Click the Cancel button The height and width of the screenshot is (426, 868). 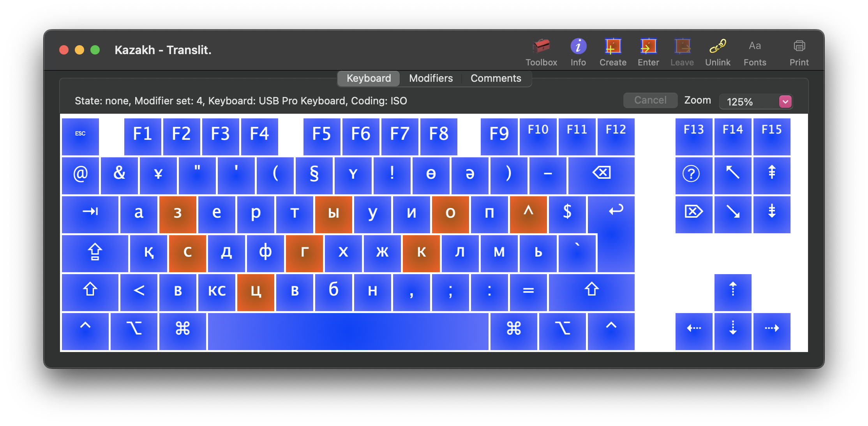650,100
